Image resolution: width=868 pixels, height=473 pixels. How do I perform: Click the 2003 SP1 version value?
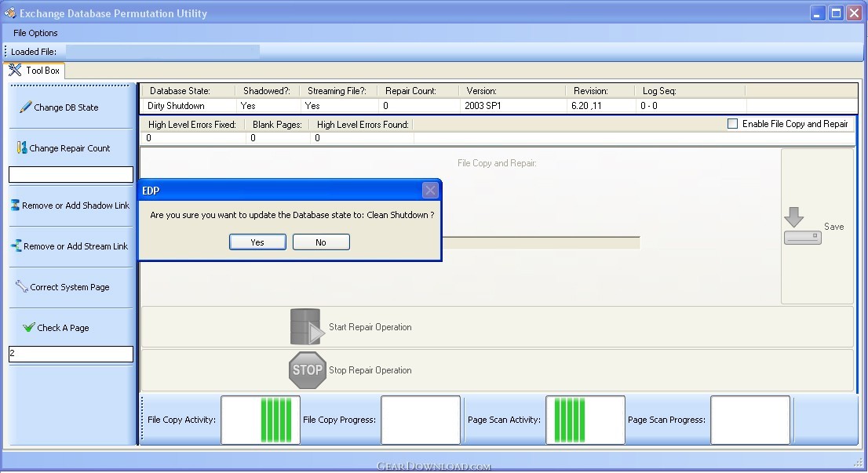(x=483, y=106)
